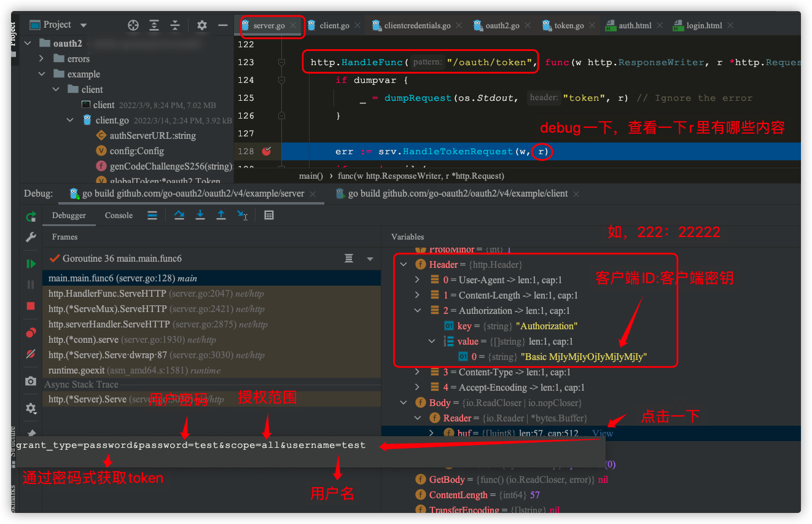Click View link for buf variable
This screenshot has height=524, width=812.
pyautogui.click(x=602, y=433)
